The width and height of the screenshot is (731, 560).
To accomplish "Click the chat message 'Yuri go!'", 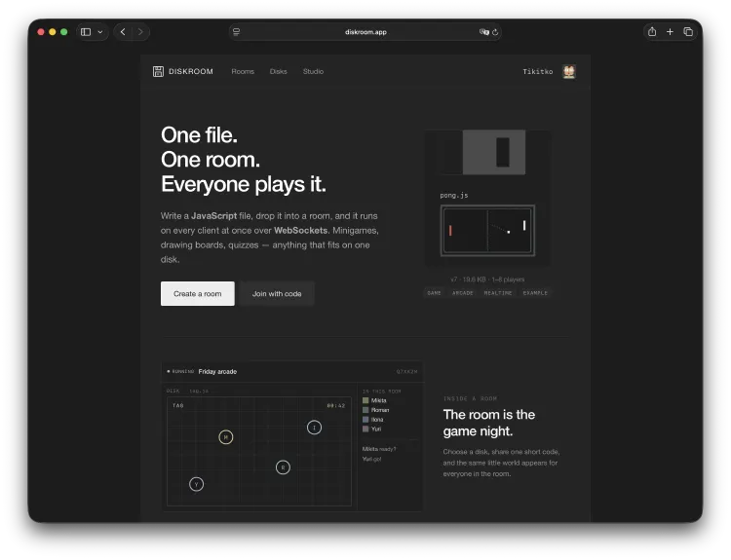I will pyautogui.click(x=371, y=459).
